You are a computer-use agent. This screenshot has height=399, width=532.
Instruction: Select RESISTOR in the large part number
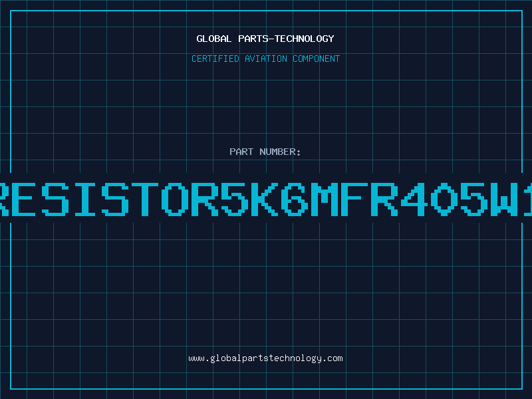pos(109,199)
